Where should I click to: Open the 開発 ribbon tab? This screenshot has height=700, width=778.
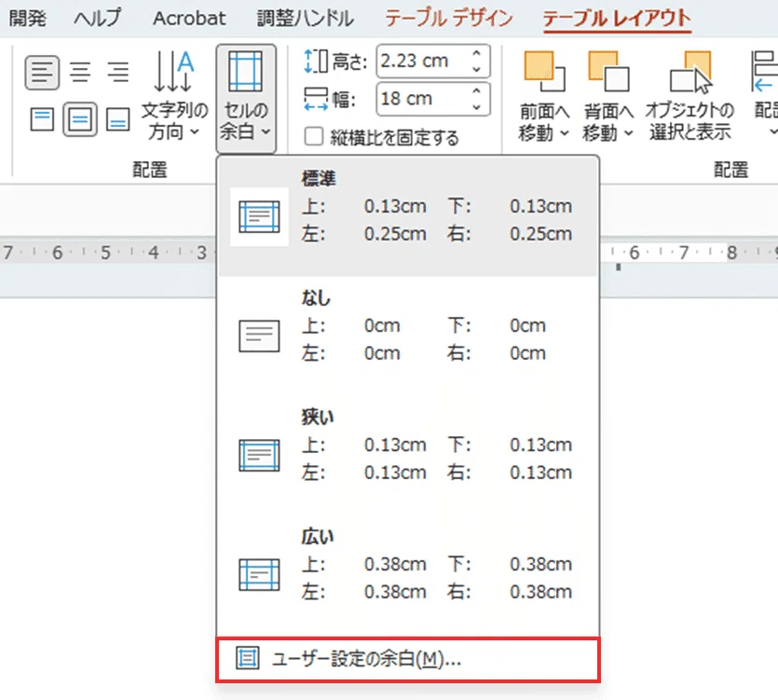[x=28, y=19]
